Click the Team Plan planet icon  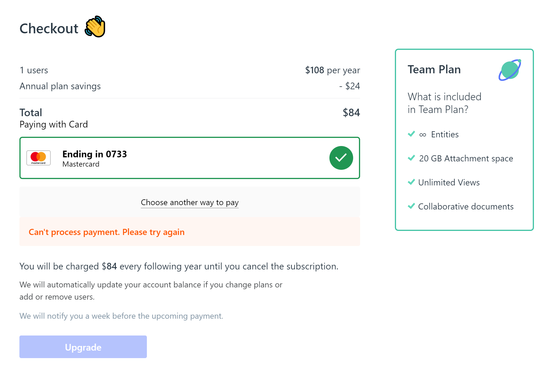coord(510,70)
